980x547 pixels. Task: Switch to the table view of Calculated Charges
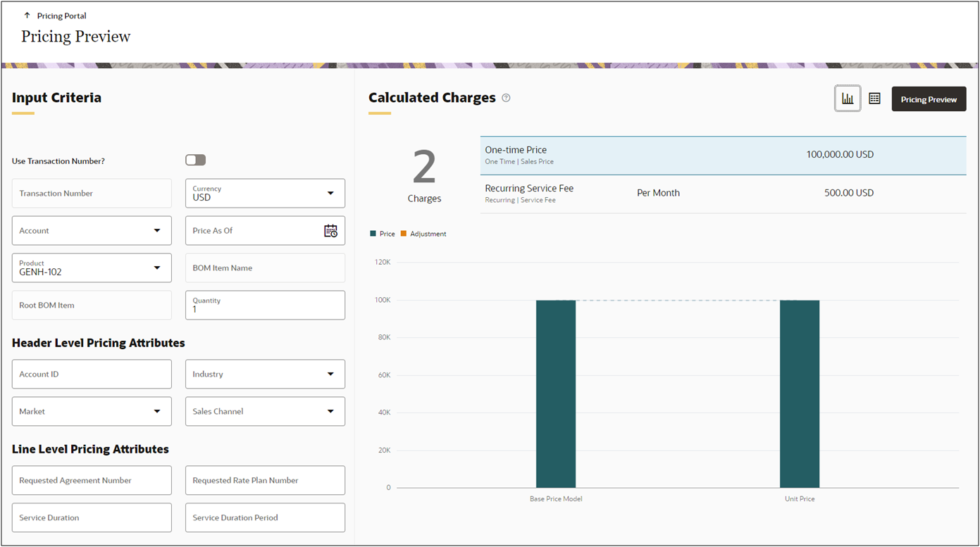tap(874, 99)
